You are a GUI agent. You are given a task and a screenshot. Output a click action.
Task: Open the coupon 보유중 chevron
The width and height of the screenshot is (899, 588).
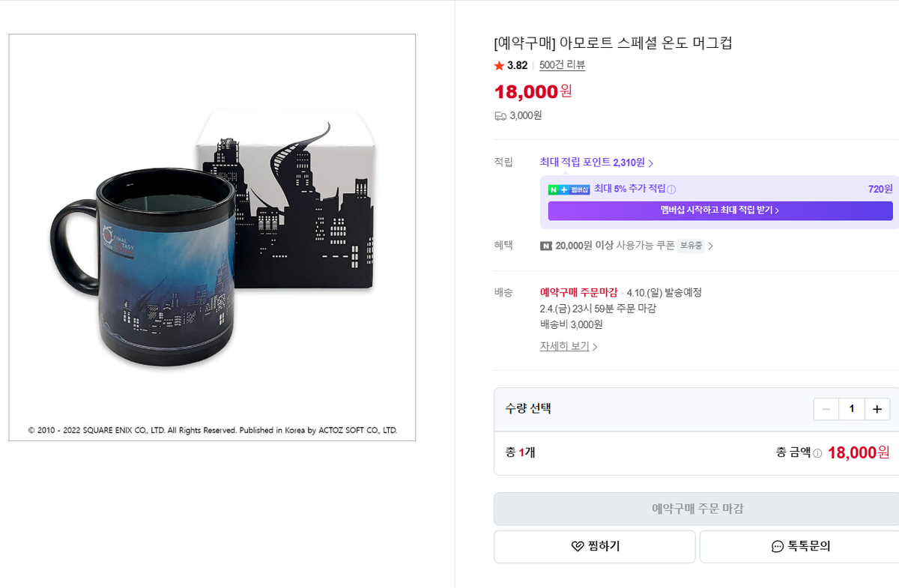pyautogui.click(x=710, y=246)
